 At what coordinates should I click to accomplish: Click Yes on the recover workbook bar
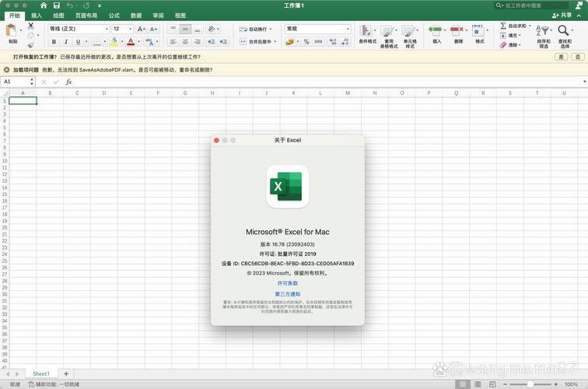pyautogui.click(x=561, y=57)
